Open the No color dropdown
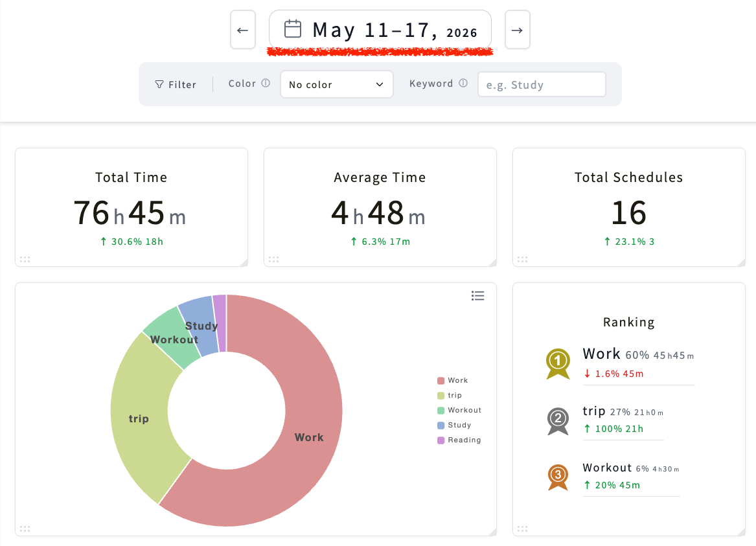756x546 pixels. pyautogui.click(x=336, y=84)
